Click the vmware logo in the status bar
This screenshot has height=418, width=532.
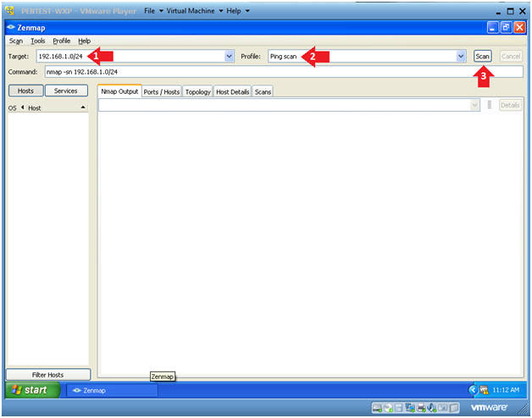(489, 408)
